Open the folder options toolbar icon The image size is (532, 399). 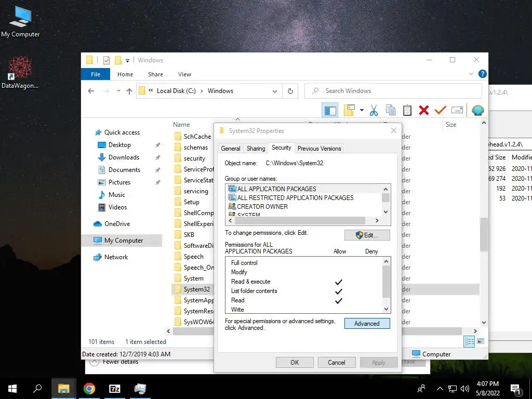point(349,110)
